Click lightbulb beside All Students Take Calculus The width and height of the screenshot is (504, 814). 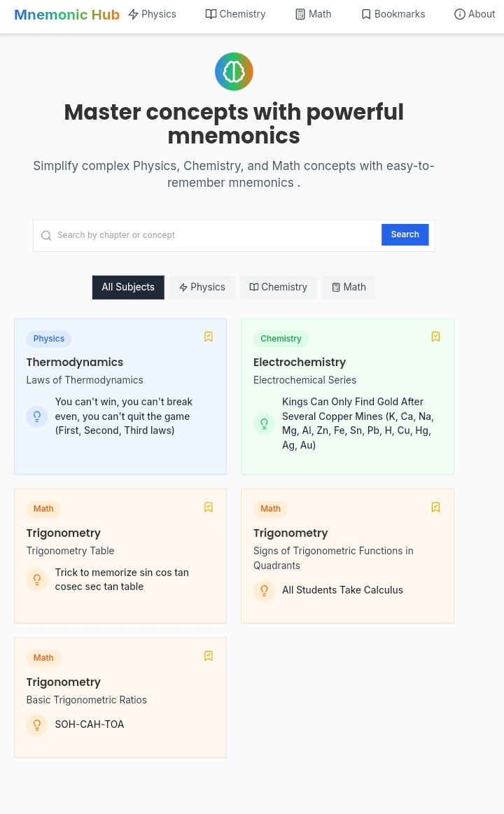[264, 590]
